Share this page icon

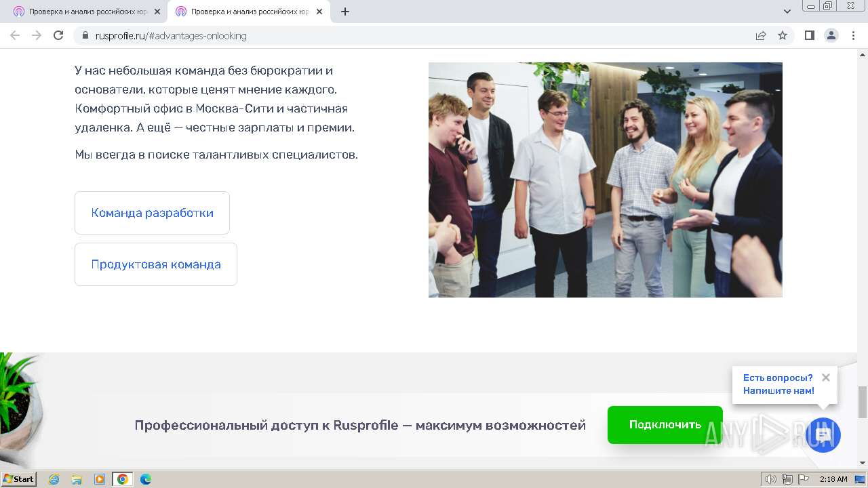(761, 36)
